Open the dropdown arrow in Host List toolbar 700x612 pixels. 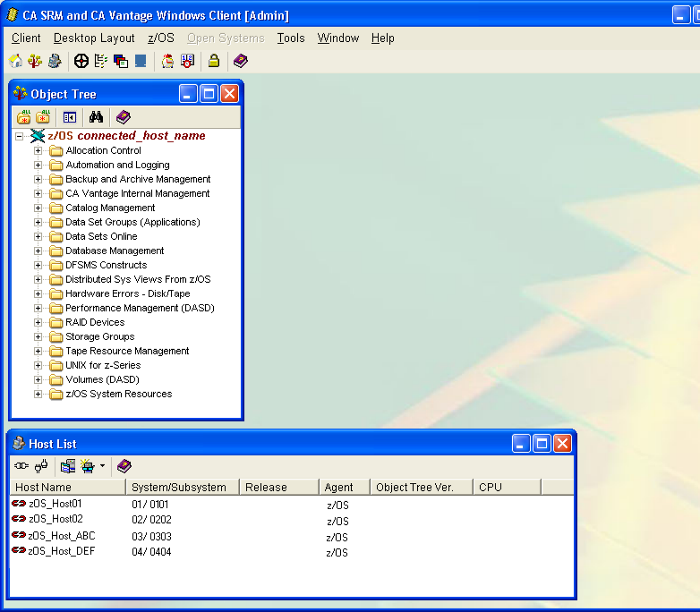coord(102,466)
